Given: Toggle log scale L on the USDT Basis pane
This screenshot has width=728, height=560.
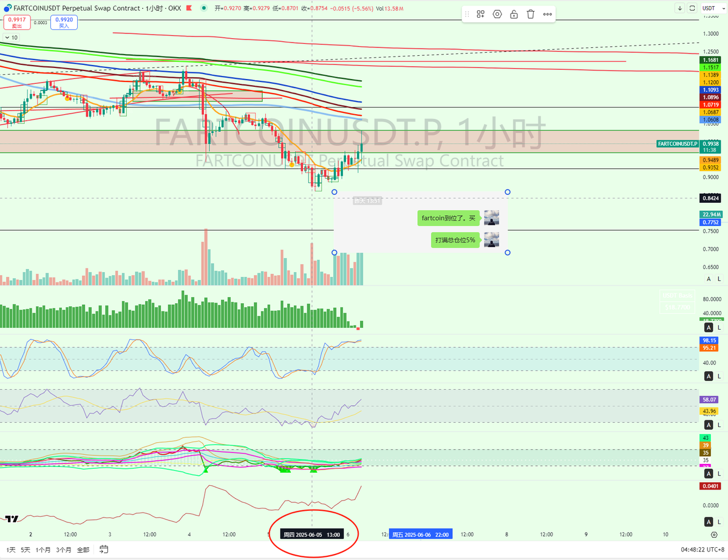Looking at the screenshot, I should tap(719, 327).
